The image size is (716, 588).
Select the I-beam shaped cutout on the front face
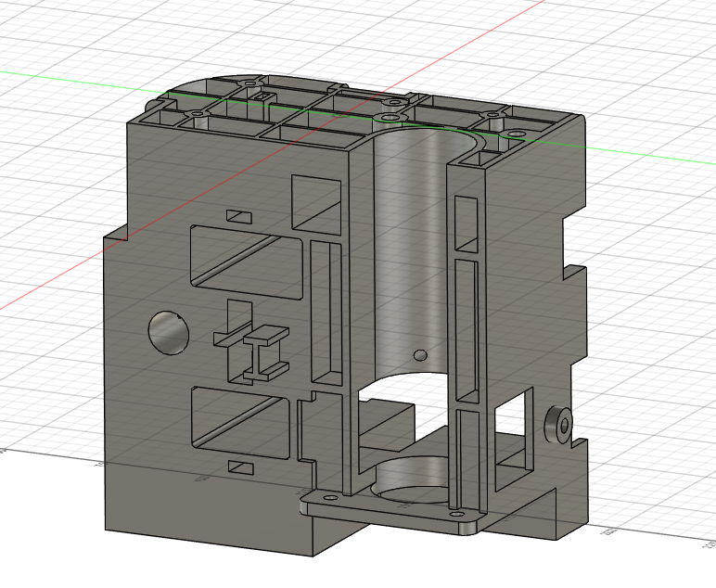coord(266,353)
